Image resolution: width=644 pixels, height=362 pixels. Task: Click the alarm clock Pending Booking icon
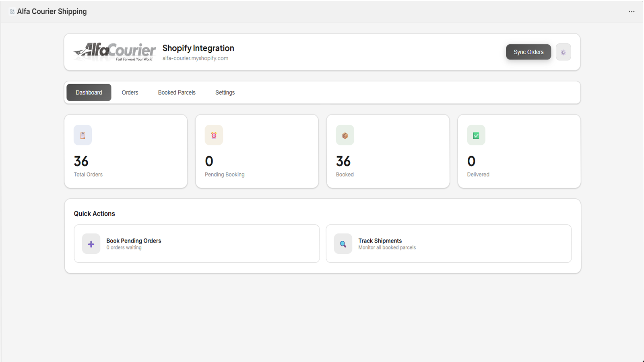coord(214,136)
